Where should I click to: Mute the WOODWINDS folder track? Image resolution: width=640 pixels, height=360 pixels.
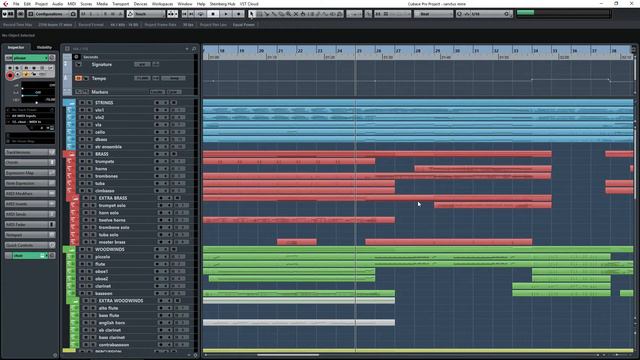pos(82,249)
